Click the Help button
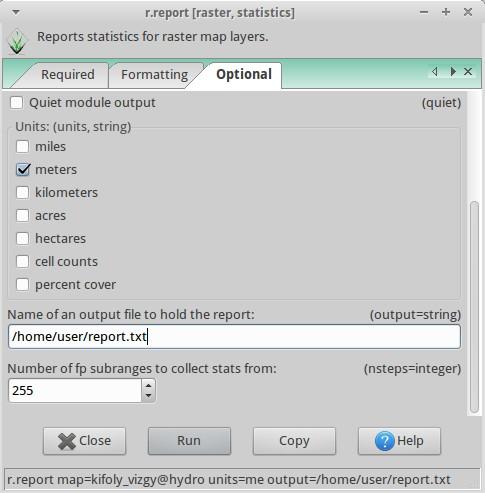Screen dimensions: 485x493 (399, 441)
